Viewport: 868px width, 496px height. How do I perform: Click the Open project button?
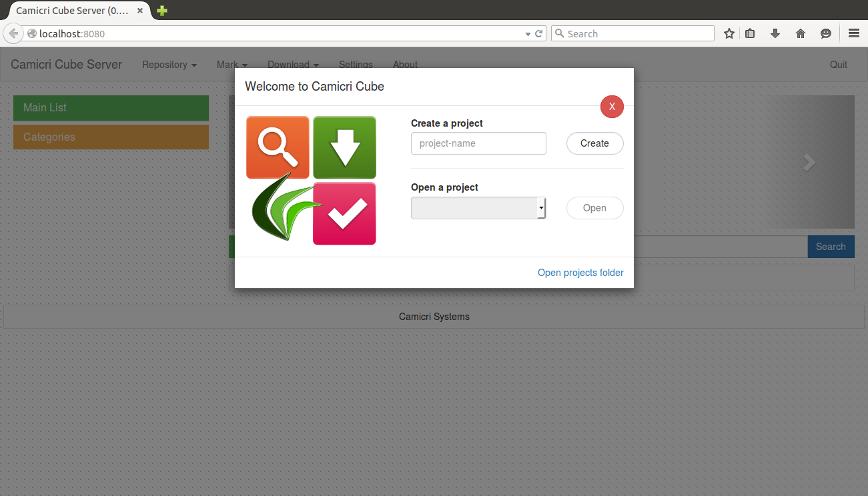coord(594,208)
